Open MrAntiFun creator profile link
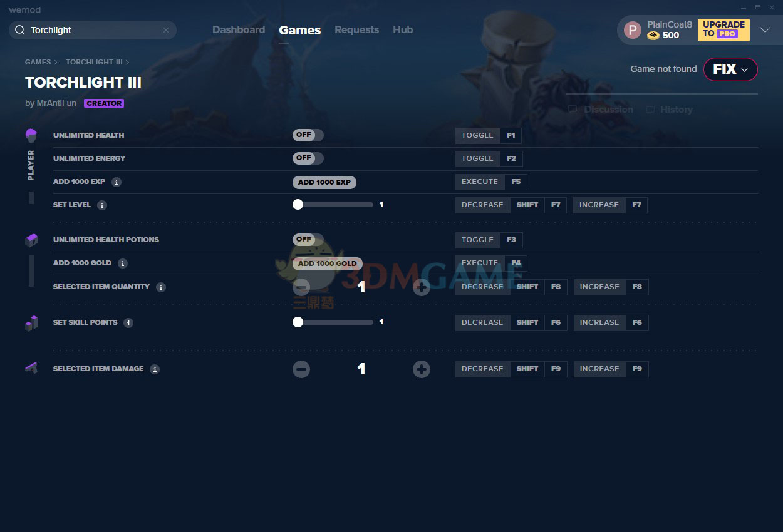Viewport: 783px width, 532px height. [56, 103]
